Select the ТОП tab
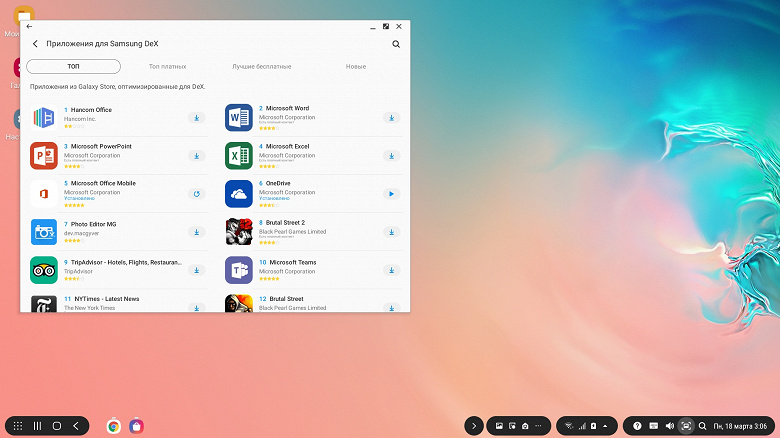Image resolution: width=780 pixels, height=438 pixels. point(74,66)
